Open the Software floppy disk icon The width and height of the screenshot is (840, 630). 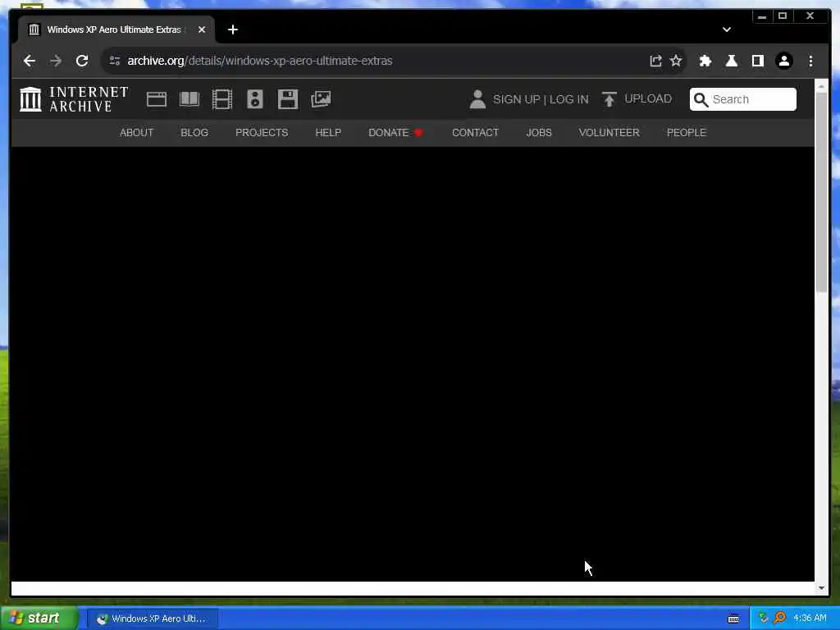coord(288,99)
